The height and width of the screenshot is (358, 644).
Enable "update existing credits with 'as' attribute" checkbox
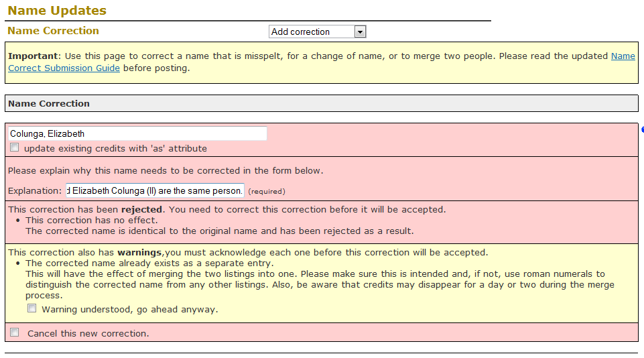pos(15,148)
